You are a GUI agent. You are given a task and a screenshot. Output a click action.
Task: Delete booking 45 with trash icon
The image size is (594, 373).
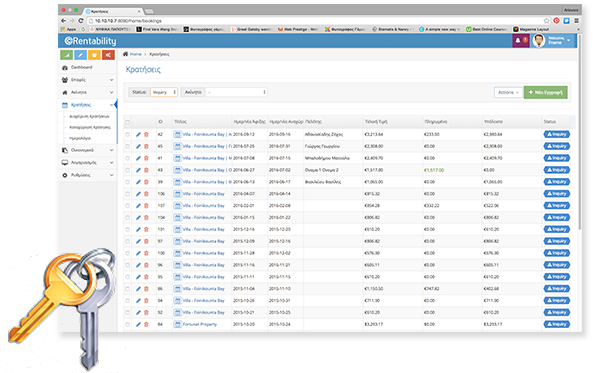146,146
